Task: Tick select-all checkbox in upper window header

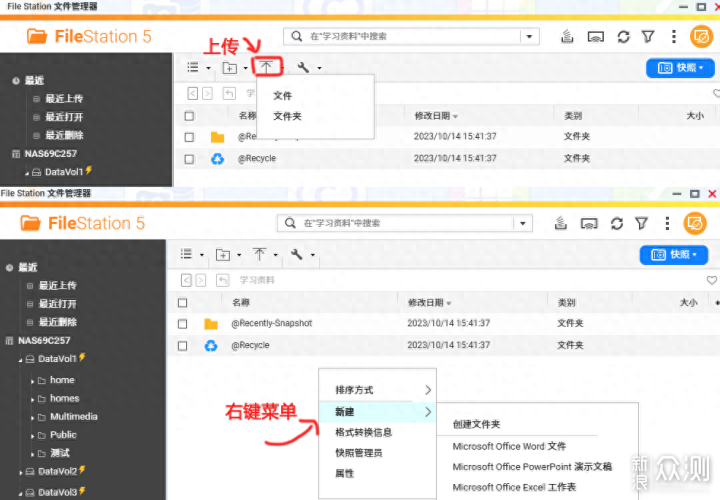Action: click(189, 116)
